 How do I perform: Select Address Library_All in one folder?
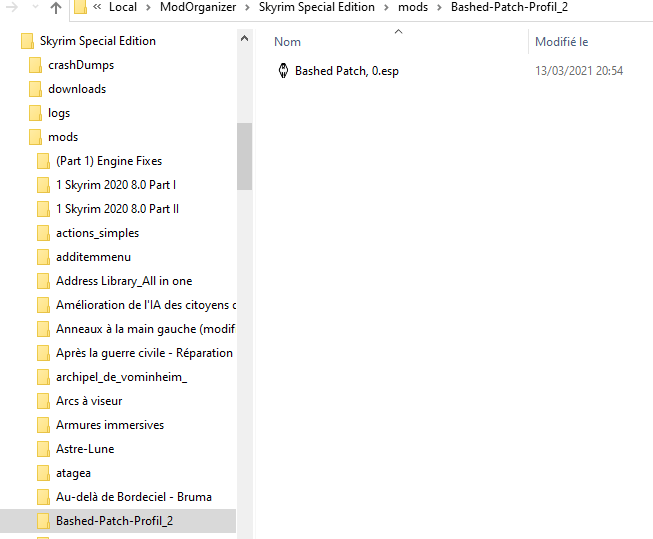[x=124, y=281]
